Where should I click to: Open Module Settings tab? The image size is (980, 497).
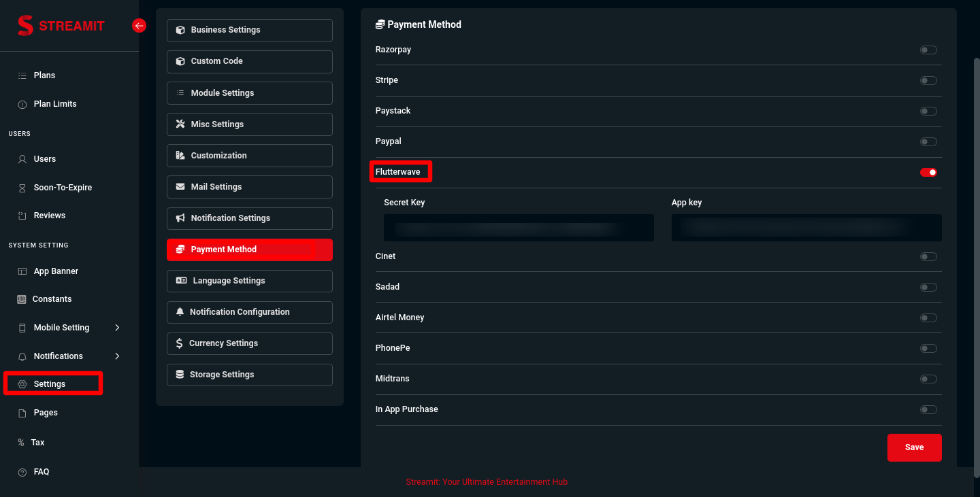pyautogui.click(x=250, y=93)
